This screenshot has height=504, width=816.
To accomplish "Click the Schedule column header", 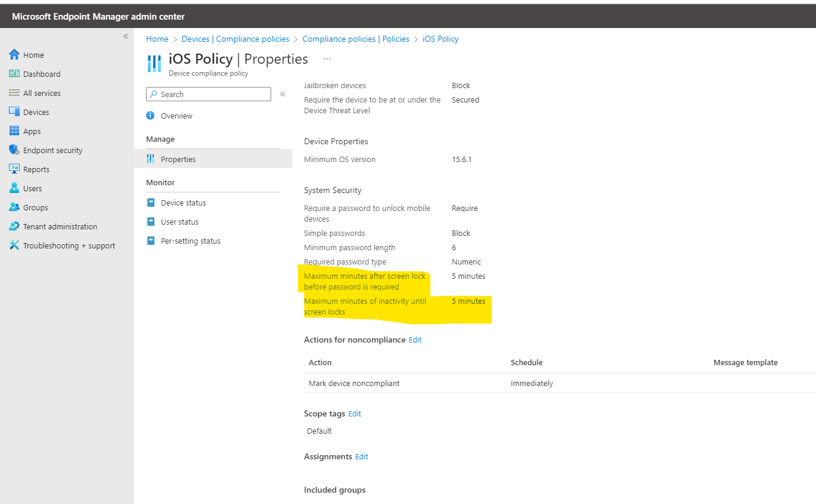I will pyautogui.click(x=526, y=362).
